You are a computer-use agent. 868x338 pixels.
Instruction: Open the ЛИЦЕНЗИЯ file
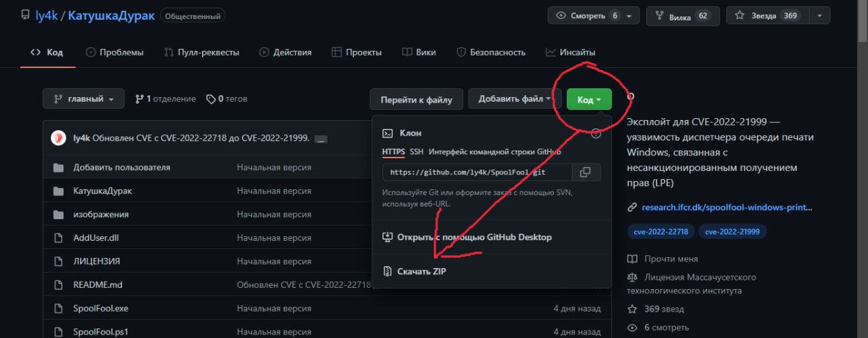coord(96,261)
